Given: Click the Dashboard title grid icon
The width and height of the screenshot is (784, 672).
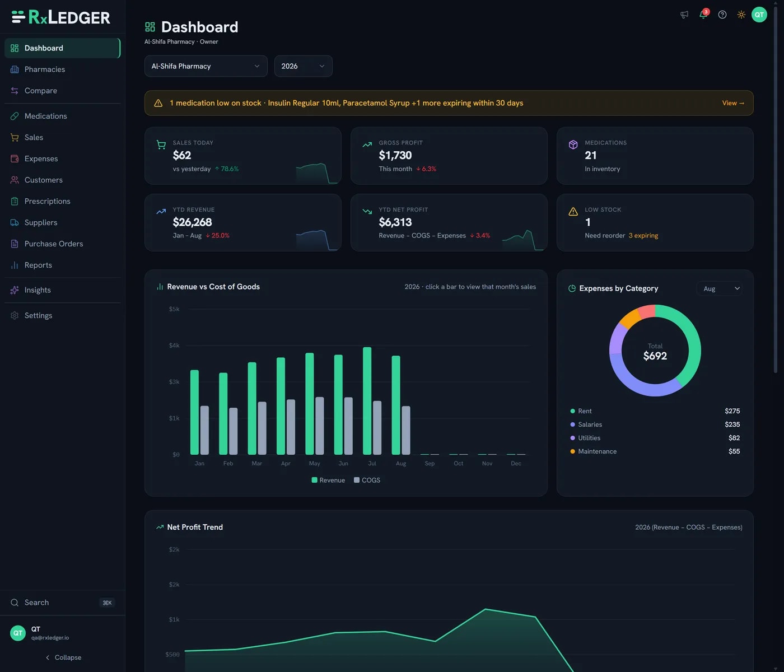Looking at the screenshot, I should tap(150, 27).
